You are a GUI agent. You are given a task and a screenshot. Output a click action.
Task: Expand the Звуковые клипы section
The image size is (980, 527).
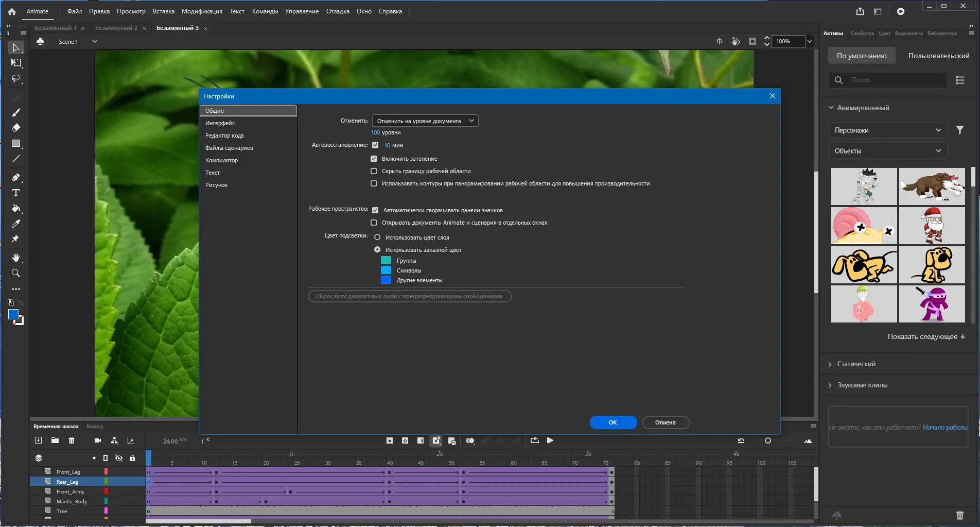[862, 385]
